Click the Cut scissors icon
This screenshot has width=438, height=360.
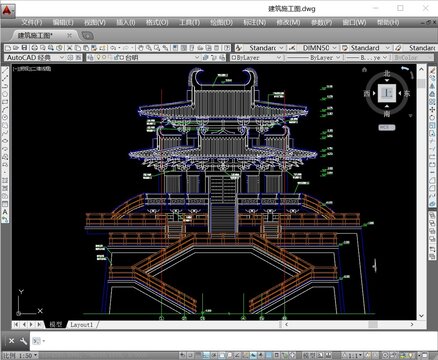[69, 48]
